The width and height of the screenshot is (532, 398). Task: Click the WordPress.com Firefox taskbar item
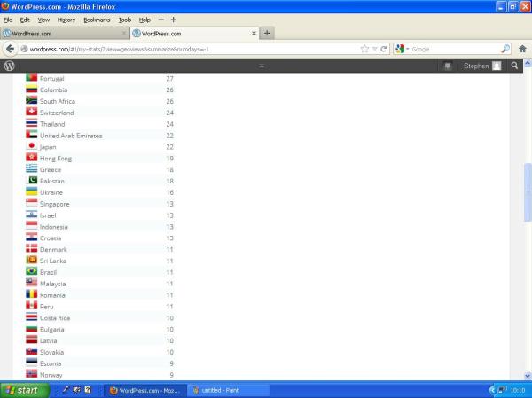[145, 391]
